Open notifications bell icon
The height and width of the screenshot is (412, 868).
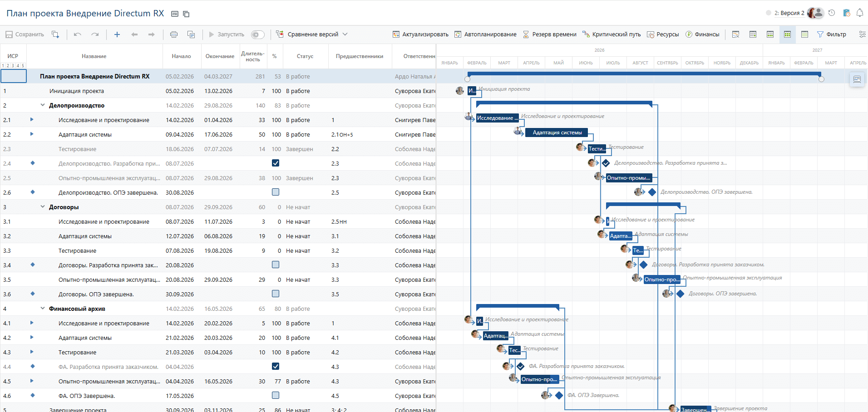(859, 13)
